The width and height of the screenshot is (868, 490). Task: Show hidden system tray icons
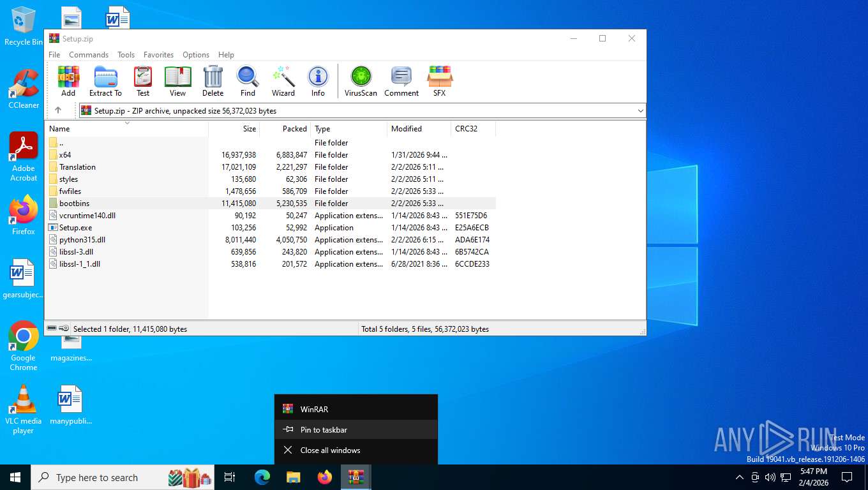coord(740,477)
